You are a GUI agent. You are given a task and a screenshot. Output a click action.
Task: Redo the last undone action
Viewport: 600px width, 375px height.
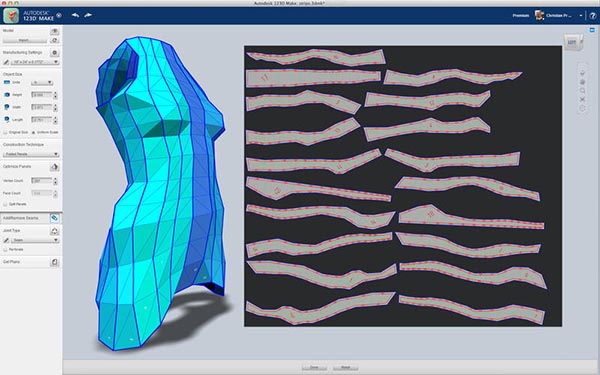(88, 15)
